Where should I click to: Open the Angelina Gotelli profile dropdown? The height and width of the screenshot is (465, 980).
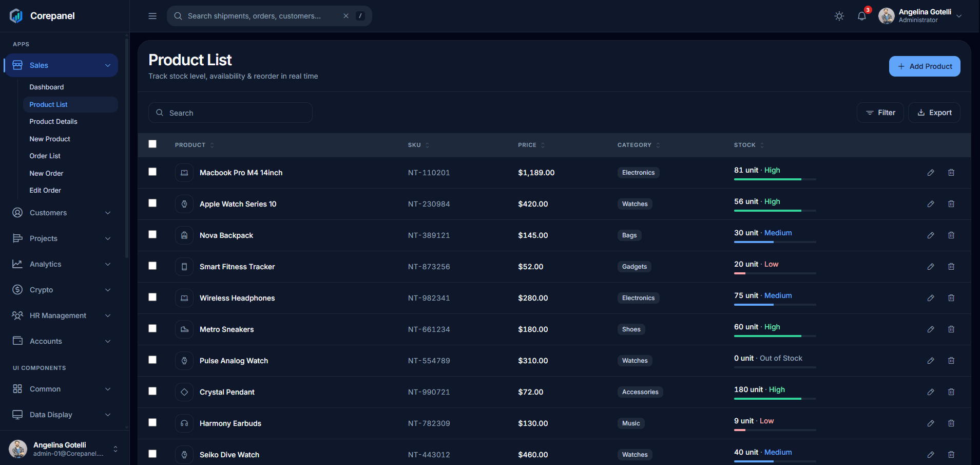pyautogui.click(x=920, y=16)
